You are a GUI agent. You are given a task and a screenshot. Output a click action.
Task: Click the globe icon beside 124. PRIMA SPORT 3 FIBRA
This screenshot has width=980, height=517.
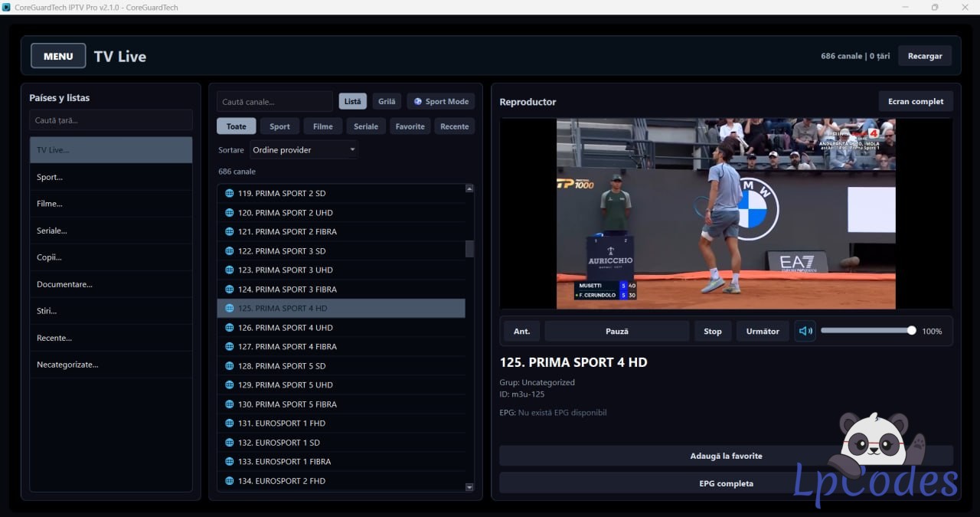[x=229, y=289]
